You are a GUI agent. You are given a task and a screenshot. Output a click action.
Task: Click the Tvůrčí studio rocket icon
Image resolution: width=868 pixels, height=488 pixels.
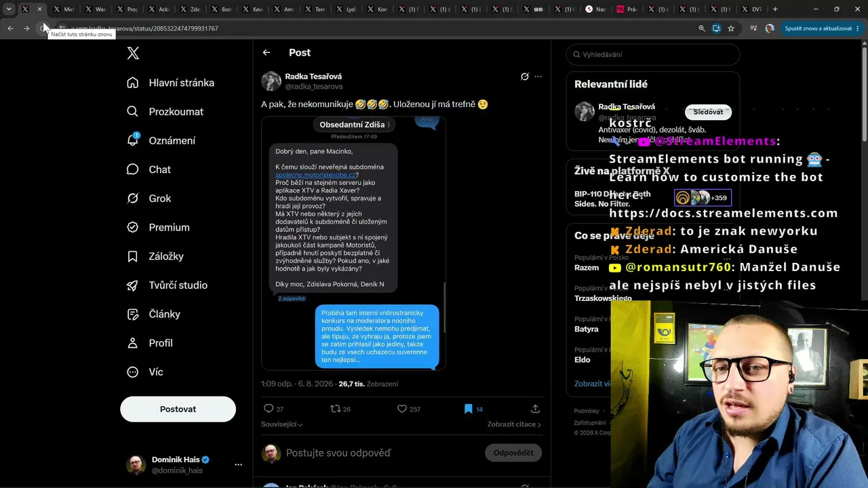pyautogui.click(x=133, y=285)
